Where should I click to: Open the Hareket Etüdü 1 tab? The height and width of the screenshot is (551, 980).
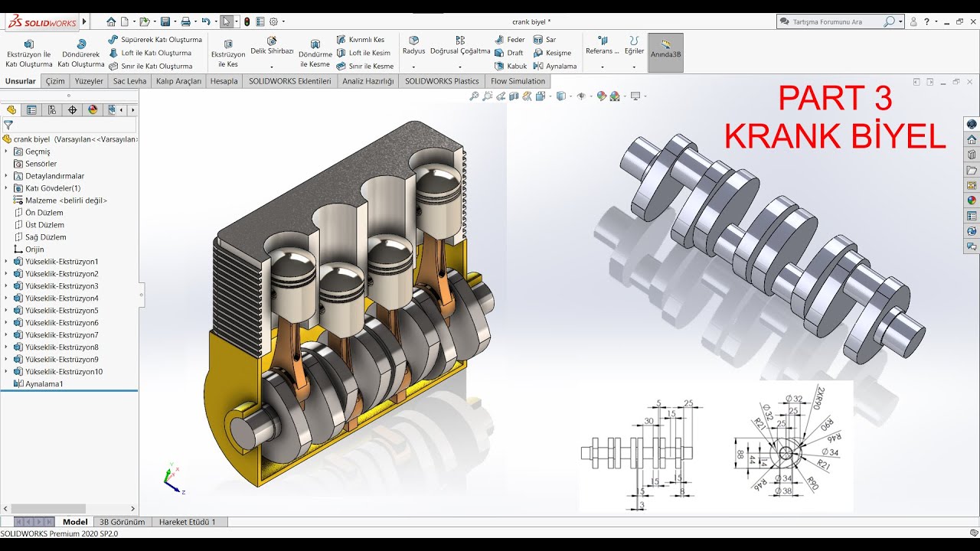tap(188, 522)
